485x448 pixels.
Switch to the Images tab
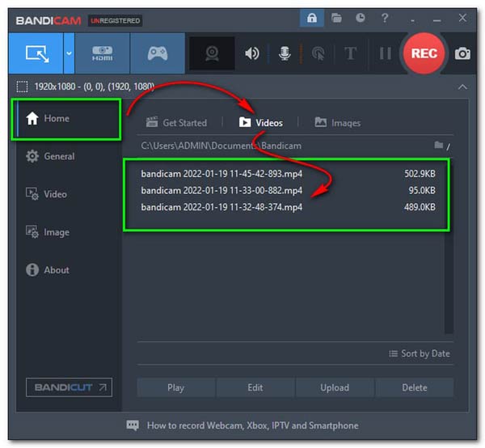click(337, 123)
